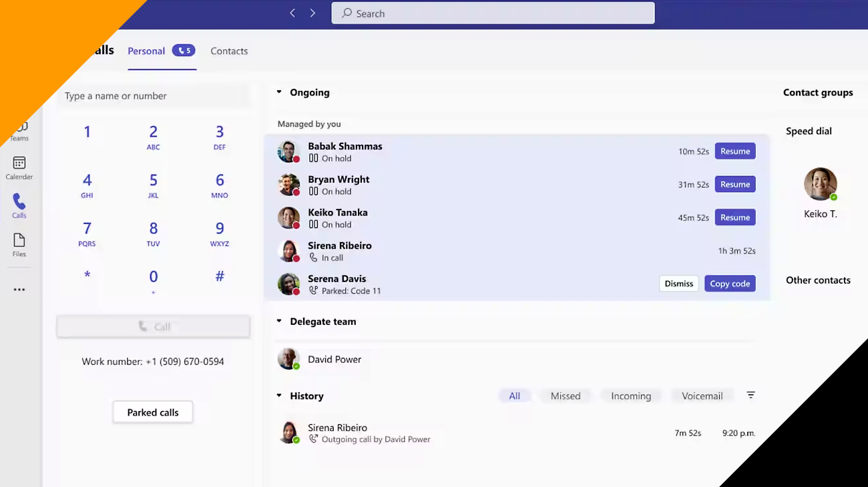Collapse the Delegate team section
The image size is (868, 487).
[279, 321]
